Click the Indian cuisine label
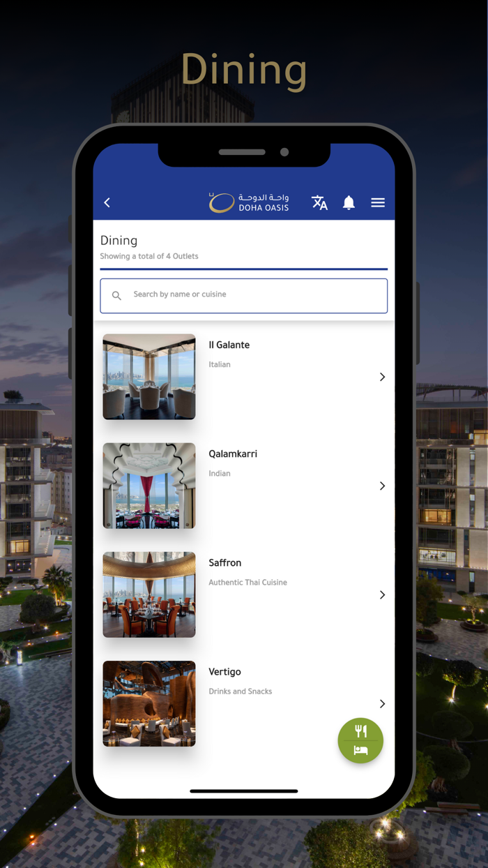The width and height of the screenshot is (488, 868). [x=220, y=473]
